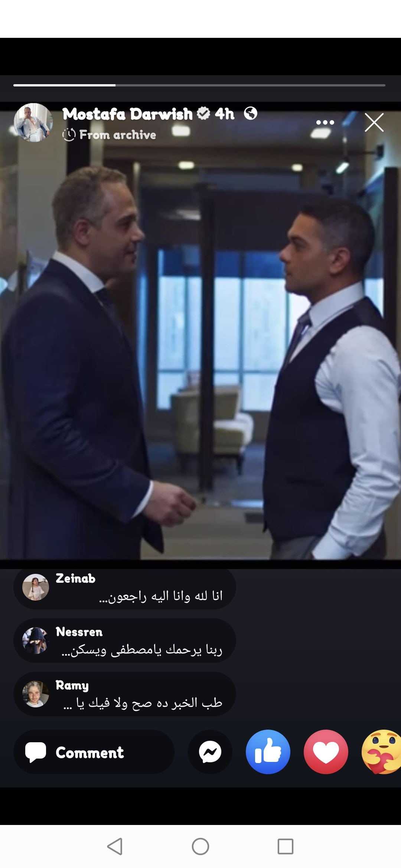Viewport: 401px width, 868px height.
Task: Tap the Android back navigation button
Action: (115, 846)
